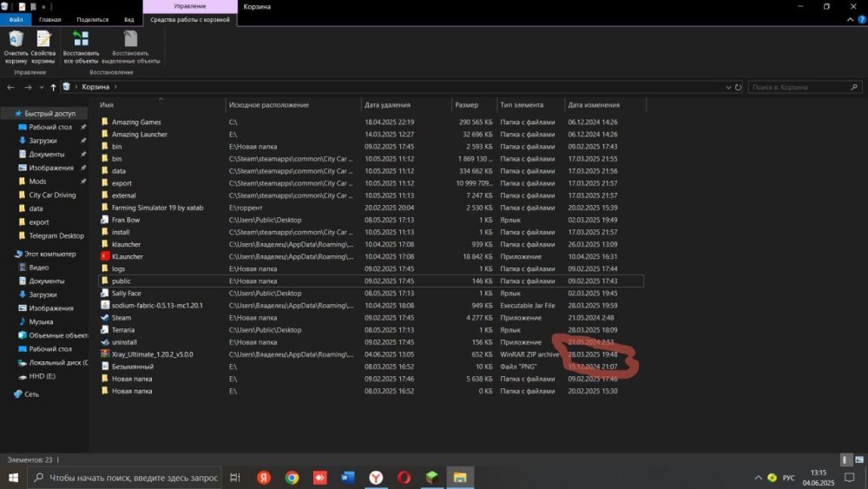Open Музыка in the sidebar
This screenshot has width=868, height=489.
click(41, 321)
